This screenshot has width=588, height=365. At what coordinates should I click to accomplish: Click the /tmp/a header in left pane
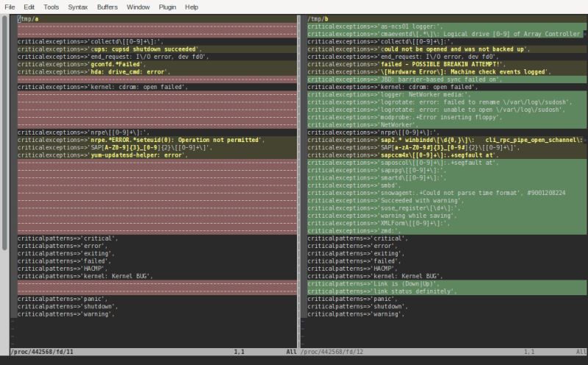coord(28,19)
